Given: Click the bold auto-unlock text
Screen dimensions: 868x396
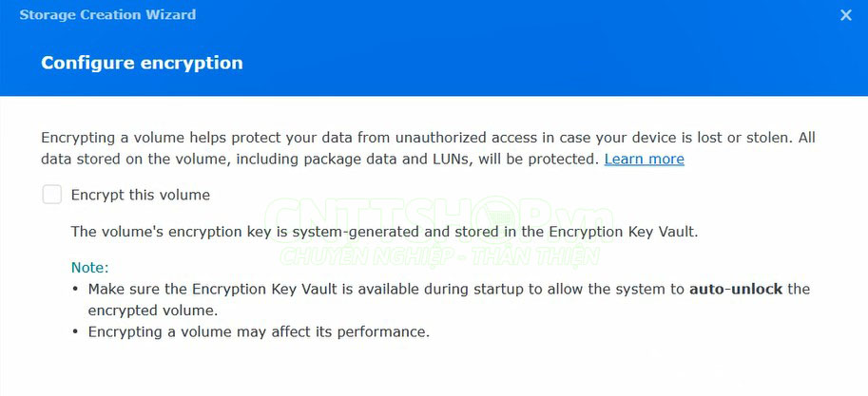Looking at the screenshot, I should pyautogui.click(x=735, y=289).
